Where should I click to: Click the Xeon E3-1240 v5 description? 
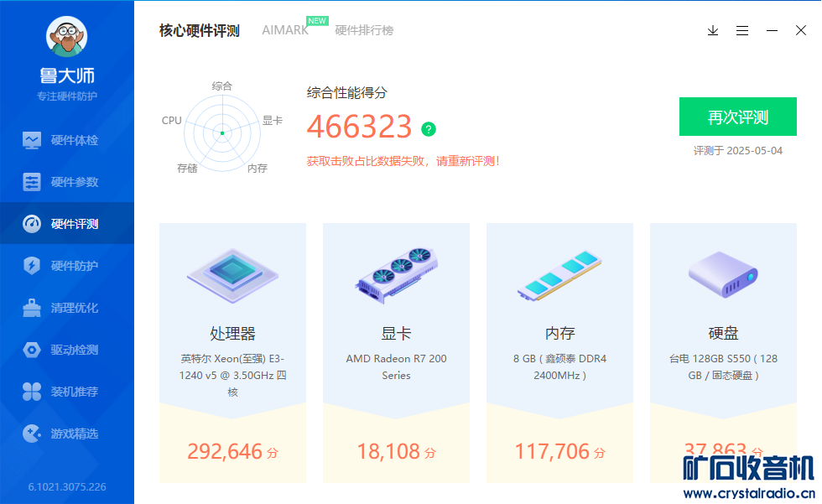click(x=233, y=375)
